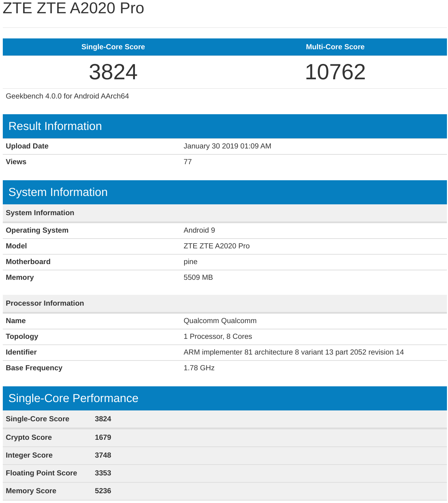The width and height of the screenshot is (448, 503).
Task: Click the Topology value 1 Processor, 8 Cores
Action: tap(218, 336)
